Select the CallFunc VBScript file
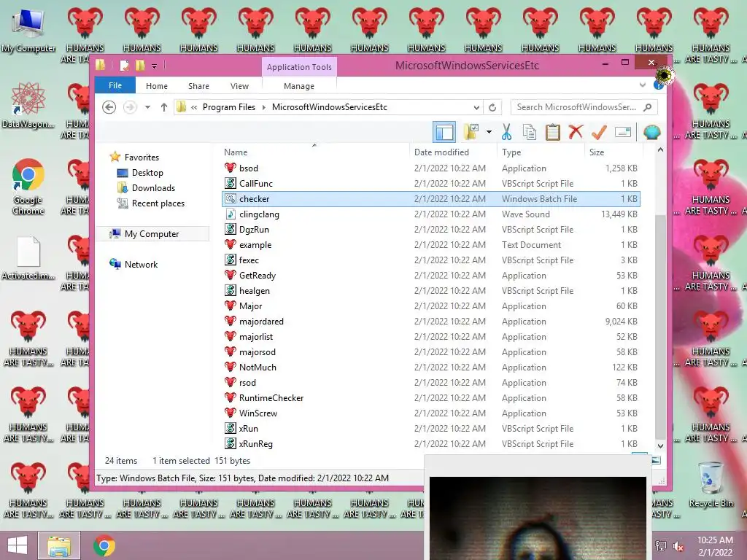 point(430,183)
